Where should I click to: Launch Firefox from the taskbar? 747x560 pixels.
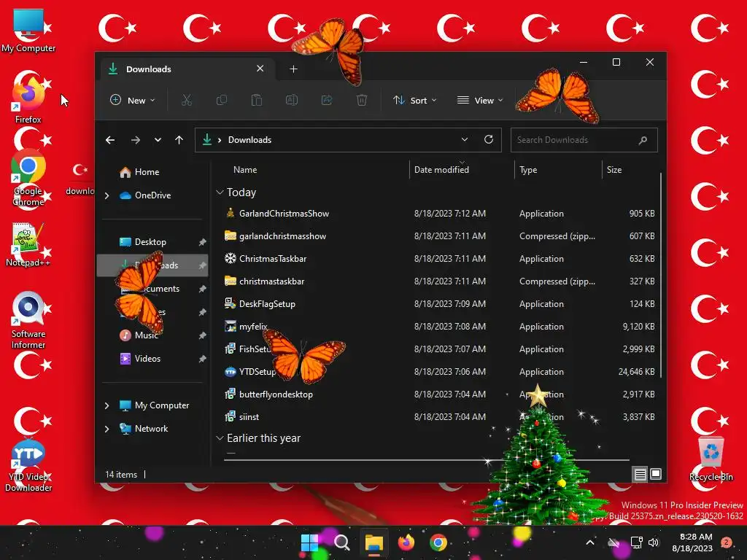[406, 542]
